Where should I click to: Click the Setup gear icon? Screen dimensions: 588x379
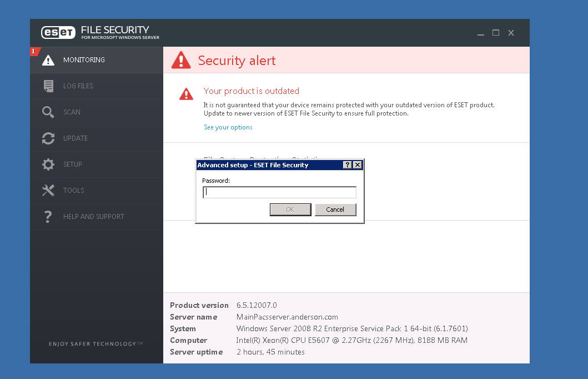coord(48,164)
